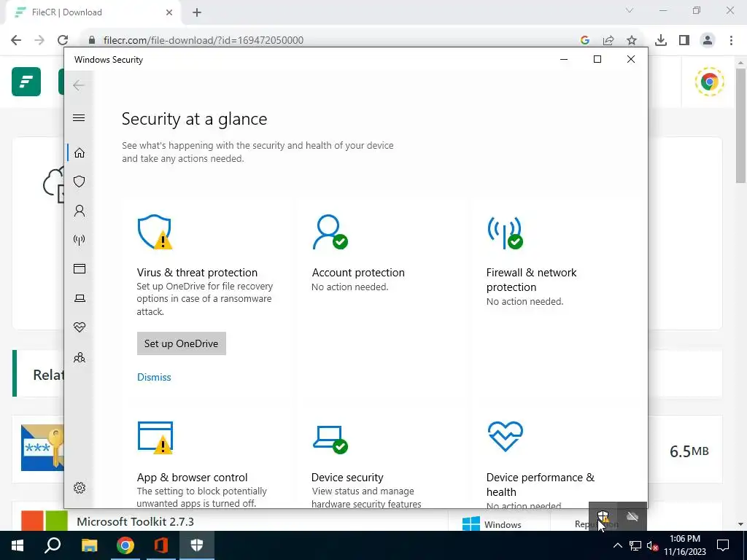Click the OneDrive cloud tray icon
Image resolution: width=747 pixels, height=560 pixels.
coord(632,517)
